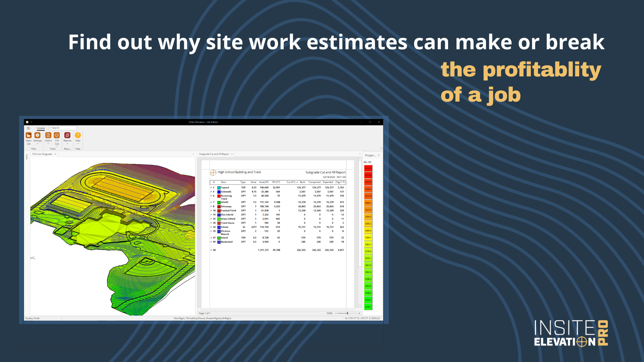
Task: Click the Driveway color swatch in the report
Action: 219,206
